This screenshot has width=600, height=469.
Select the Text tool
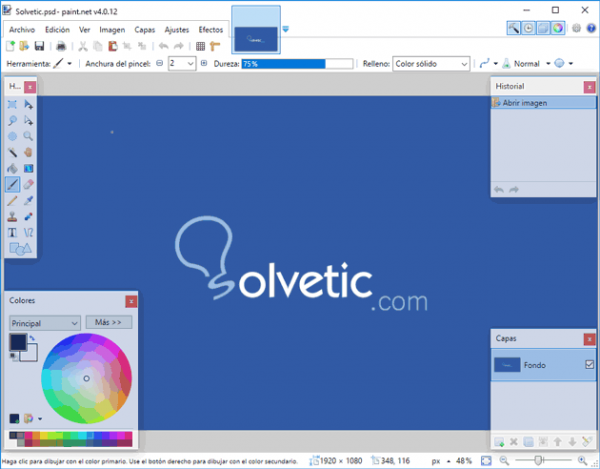(12, 233)
